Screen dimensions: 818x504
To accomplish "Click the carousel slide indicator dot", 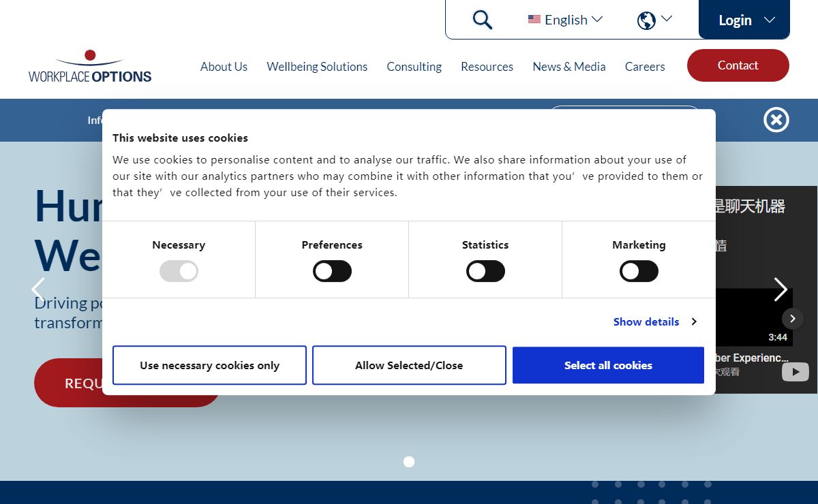I will pyautogui.click(x=409, y=462).
